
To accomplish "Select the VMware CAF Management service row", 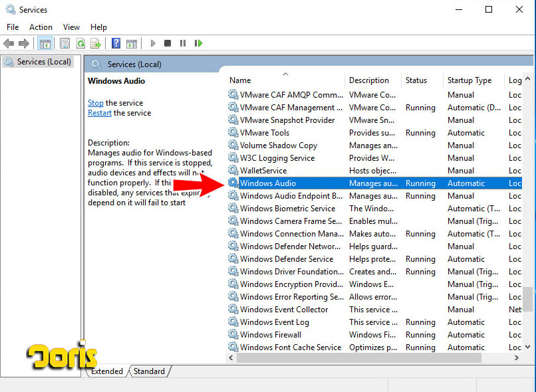I will [x=374, y=107].
